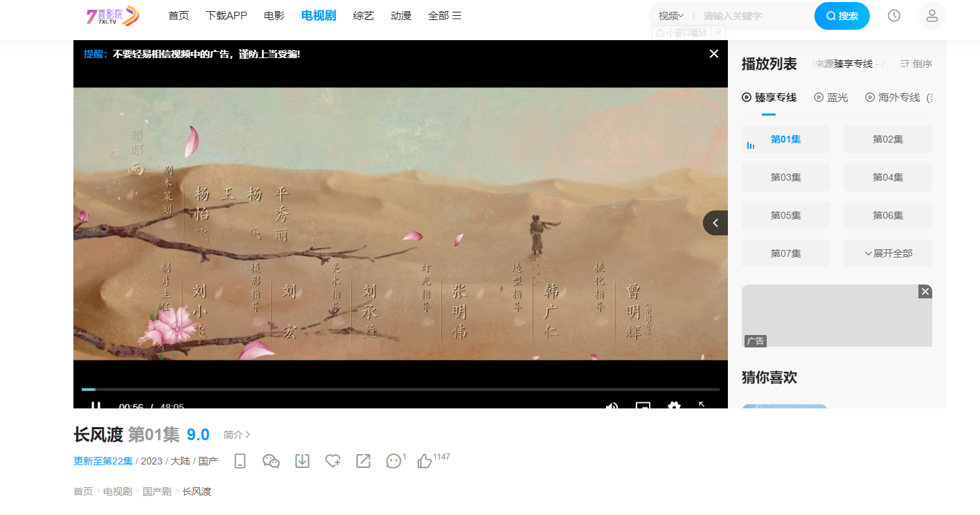Open the user profile avatar icon

932,16
